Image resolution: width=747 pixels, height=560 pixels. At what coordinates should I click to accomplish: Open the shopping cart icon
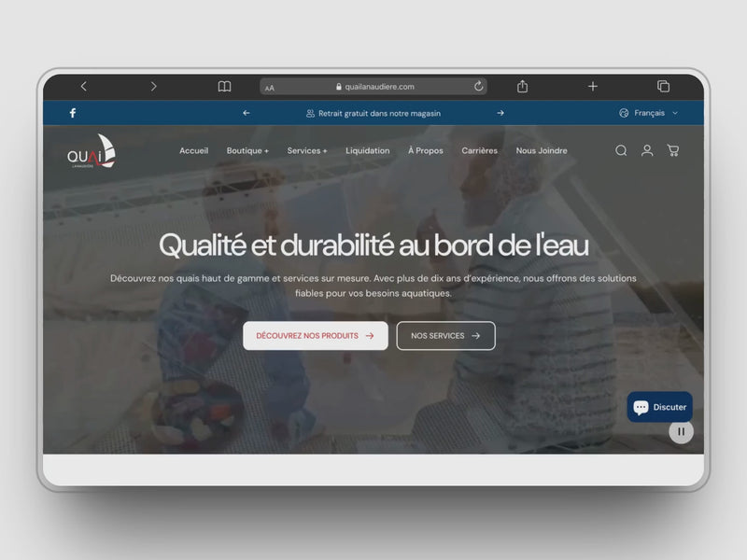coord(672,150)
